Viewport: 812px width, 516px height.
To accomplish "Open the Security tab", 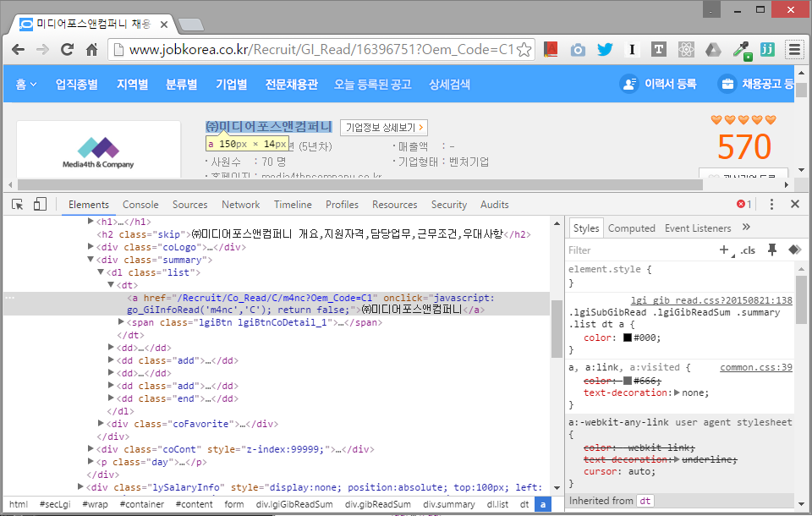I will click(x=449, y=205).
